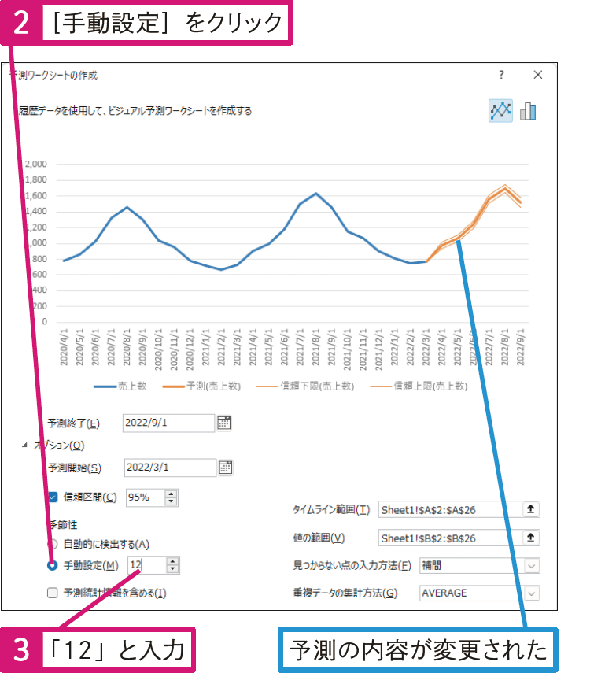The image size is (616, 673).
Task: Open the 予測開始 calendar picker
Action: point(226,468)
